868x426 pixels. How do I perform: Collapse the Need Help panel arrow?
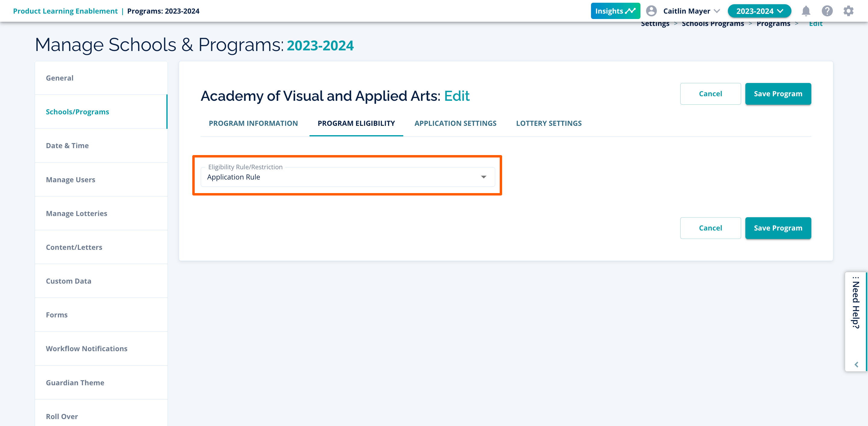point(856,364)
